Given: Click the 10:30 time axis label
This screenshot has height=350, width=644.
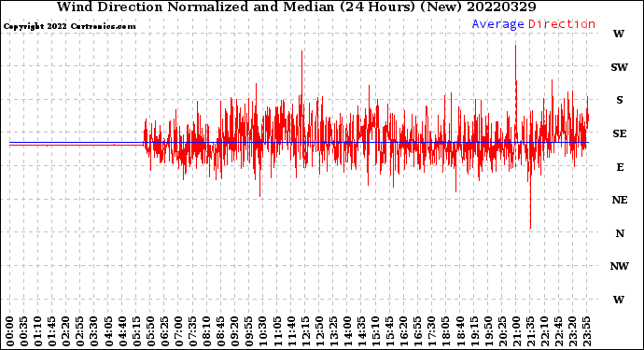Looking at the screenshot, I should [263, 332].
